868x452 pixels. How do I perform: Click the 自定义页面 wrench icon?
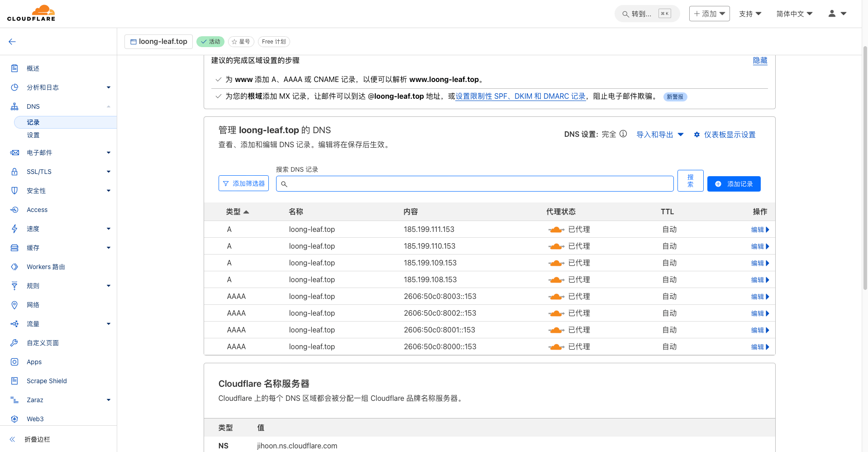[14, 343]
